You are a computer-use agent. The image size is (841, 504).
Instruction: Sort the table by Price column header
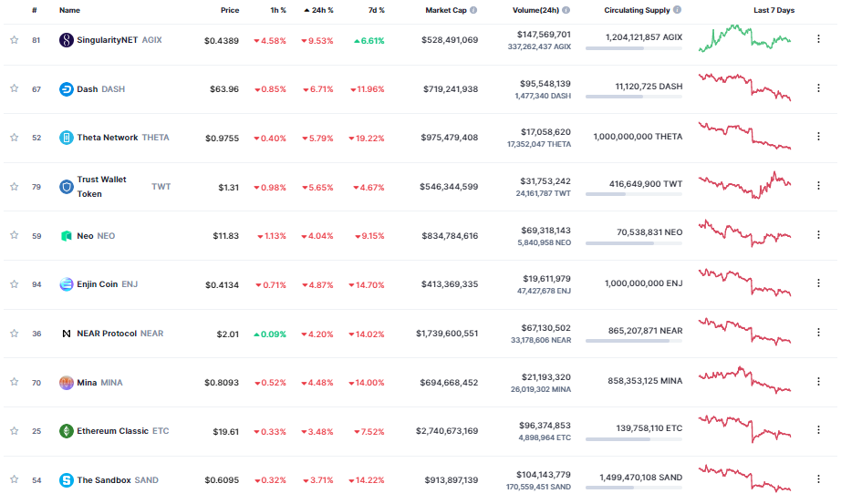click(230, 11)
